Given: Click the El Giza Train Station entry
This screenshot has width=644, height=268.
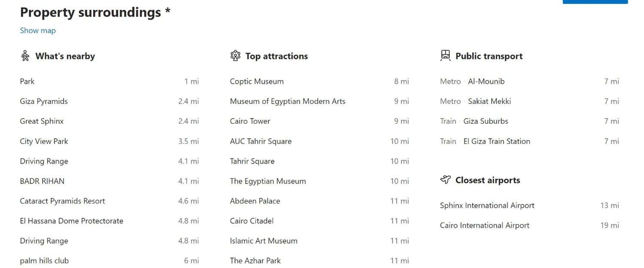Looking at the screenshot, I should (x=497, y=141).
